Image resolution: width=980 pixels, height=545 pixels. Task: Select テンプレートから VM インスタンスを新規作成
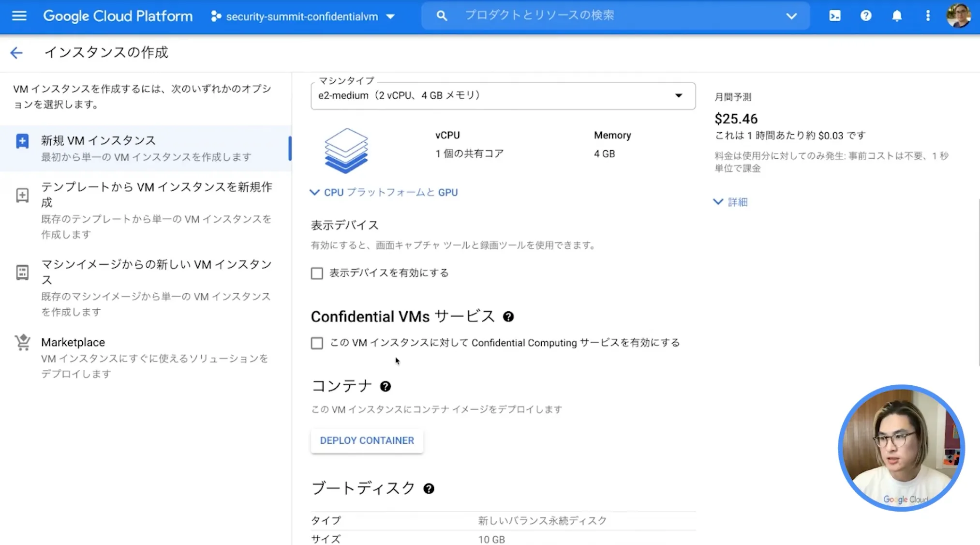[145, 210]
